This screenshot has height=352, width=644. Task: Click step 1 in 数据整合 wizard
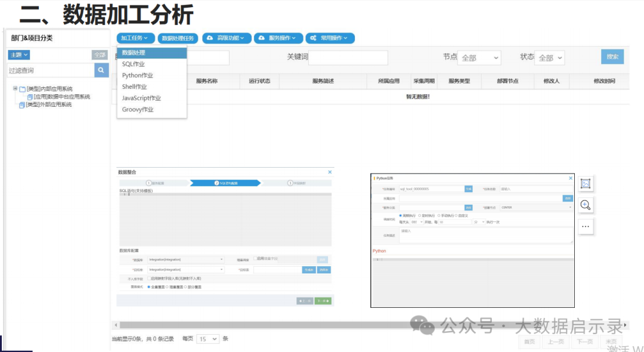tap(155, 183)
